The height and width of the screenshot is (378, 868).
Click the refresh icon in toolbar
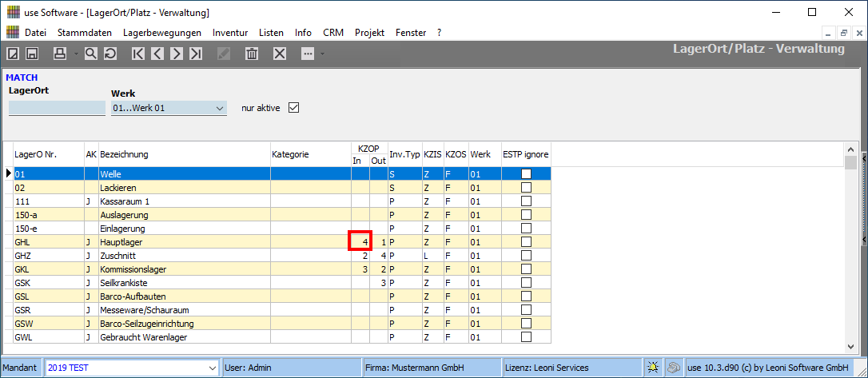point(109,54)
